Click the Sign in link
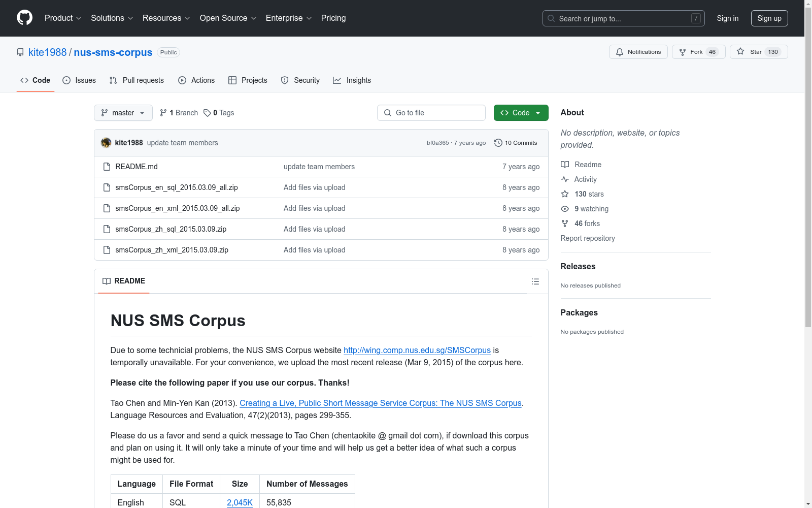Viewport: 812px width, 508px height. click(x=728, y=18)
